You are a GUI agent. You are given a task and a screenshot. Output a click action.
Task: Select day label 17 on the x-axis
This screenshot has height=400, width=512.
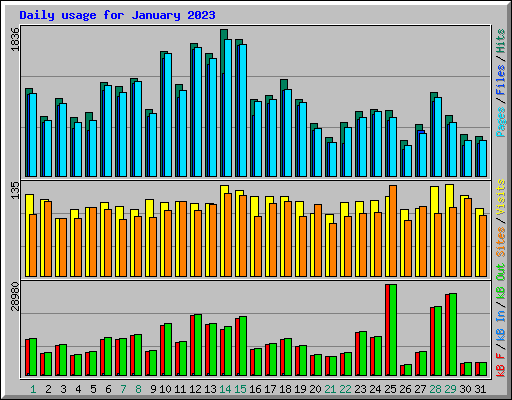[x=270, y=389]
